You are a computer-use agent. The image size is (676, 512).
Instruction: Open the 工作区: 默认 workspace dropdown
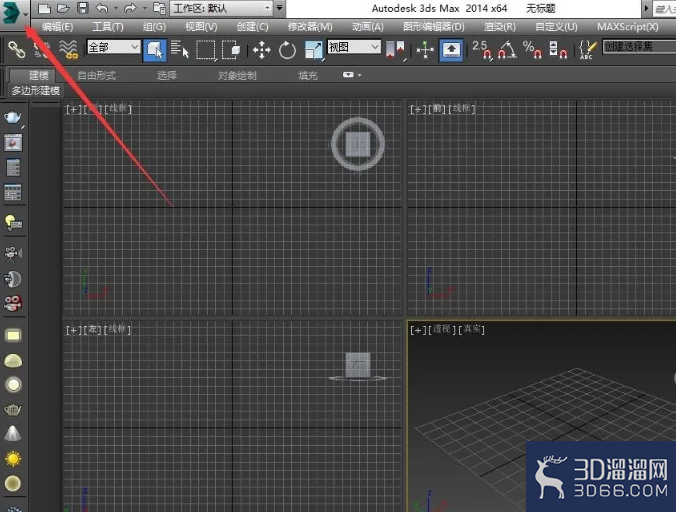tap(222, 8)
